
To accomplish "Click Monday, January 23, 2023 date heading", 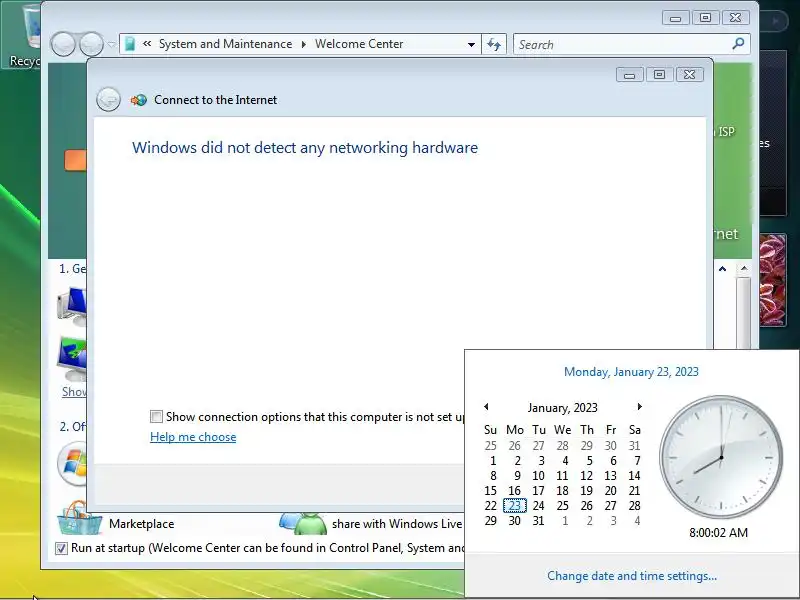I will 631,372.
